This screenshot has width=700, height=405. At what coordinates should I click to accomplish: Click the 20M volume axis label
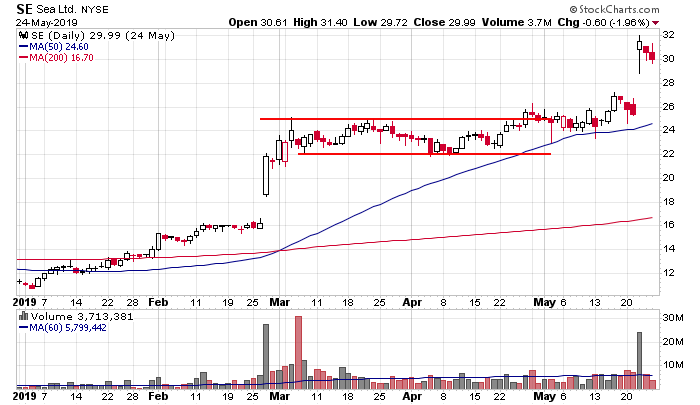tap(673, 342)
